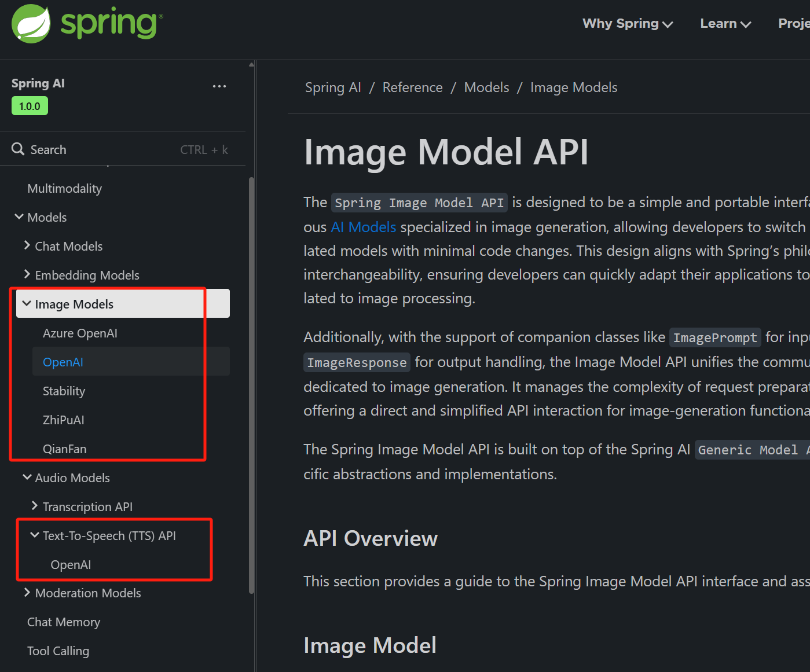Click the Spring AI breadcrumb link

pyautogui.click(x=333, y=87)
